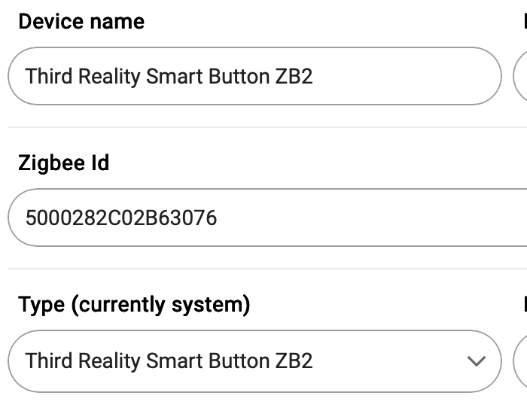Click the partially visible field beside Type dropdown
The width and height of the screenshot is (527, 420).
coord(520,361)
